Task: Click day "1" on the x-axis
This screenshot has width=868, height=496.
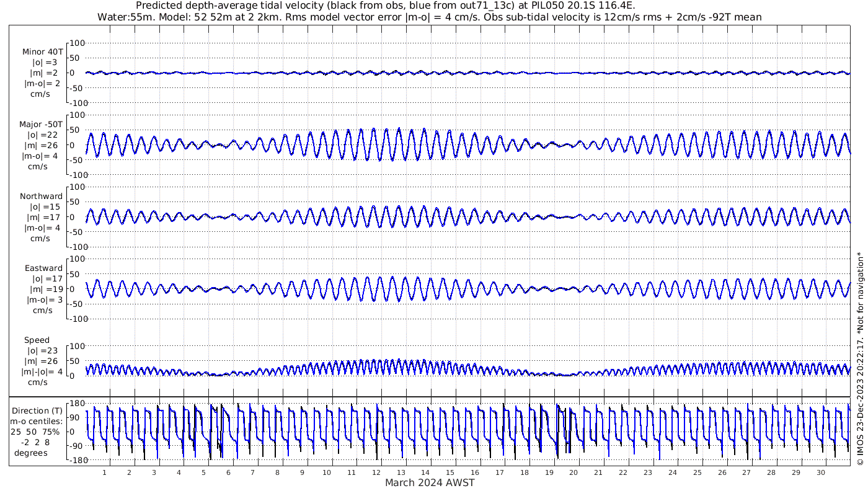Action: click(x=105, y=472)
